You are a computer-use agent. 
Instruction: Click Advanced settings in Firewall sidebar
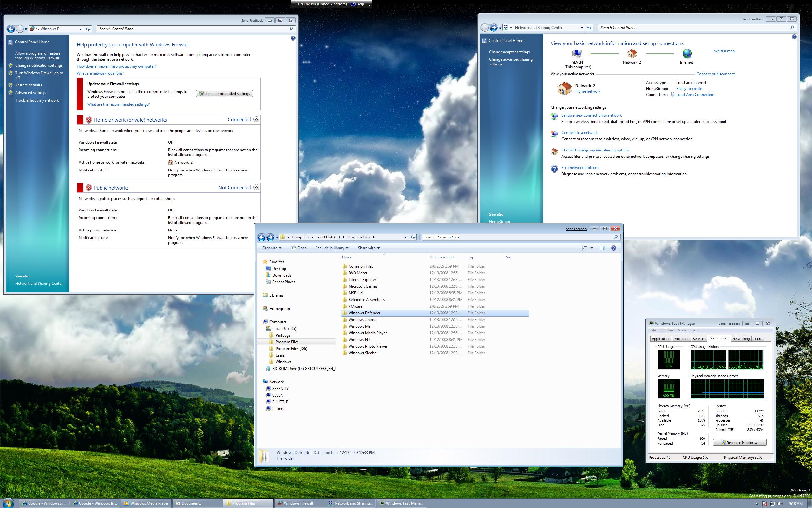[30, 93]
